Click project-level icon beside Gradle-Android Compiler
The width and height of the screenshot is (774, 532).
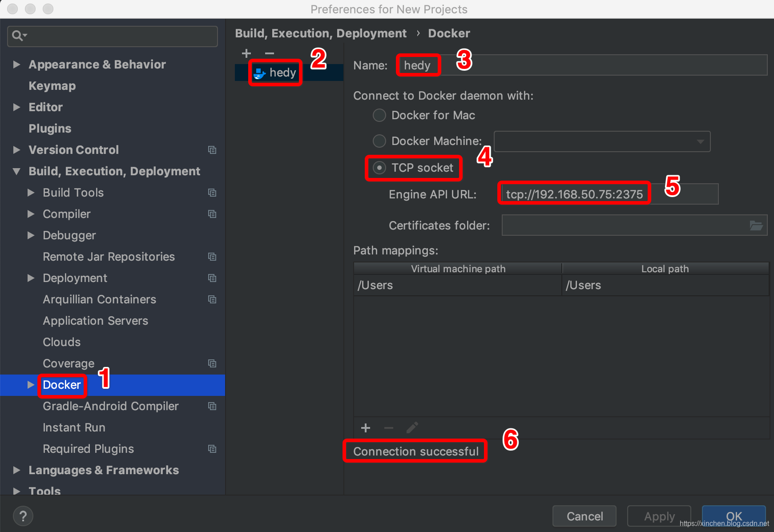click(212, 406)
